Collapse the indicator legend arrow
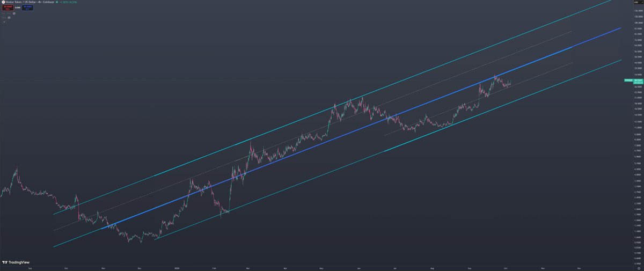This screenshot has width=644, height=271. (x=4, y=21)
